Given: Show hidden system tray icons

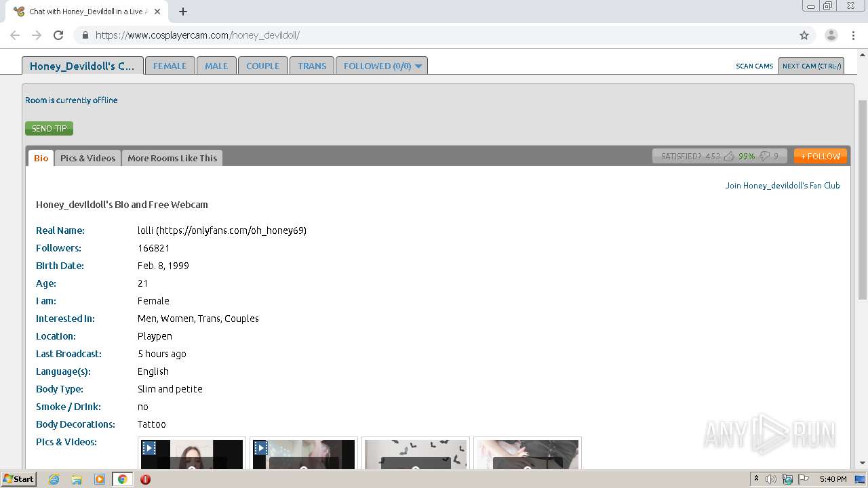Looking at the screenshot, I should click(756, 479).
